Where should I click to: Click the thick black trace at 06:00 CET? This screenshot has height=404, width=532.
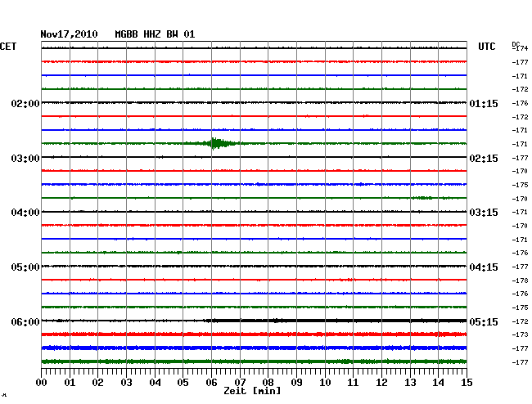coord(336,321)
